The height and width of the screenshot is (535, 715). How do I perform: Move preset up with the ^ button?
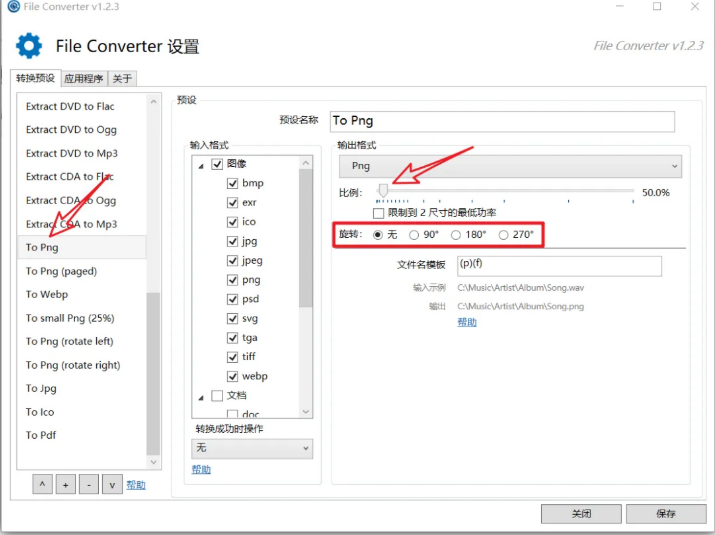pyautogui.click(x=42, y=484)
